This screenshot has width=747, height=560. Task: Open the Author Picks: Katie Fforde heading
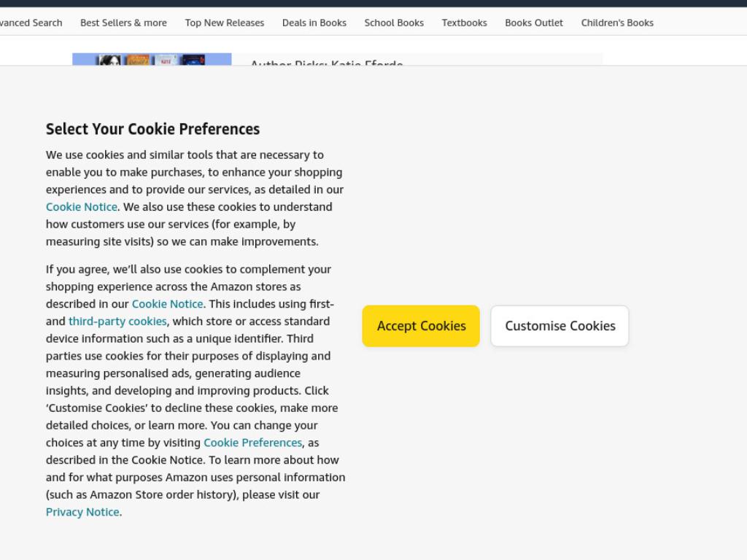(327, 63)
